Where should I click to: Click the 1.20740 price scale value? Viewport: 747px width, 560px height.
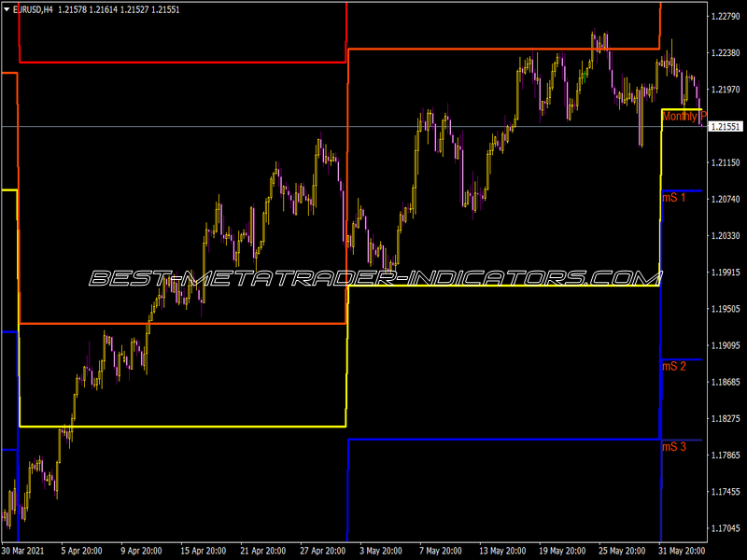[x=726, y=199]
